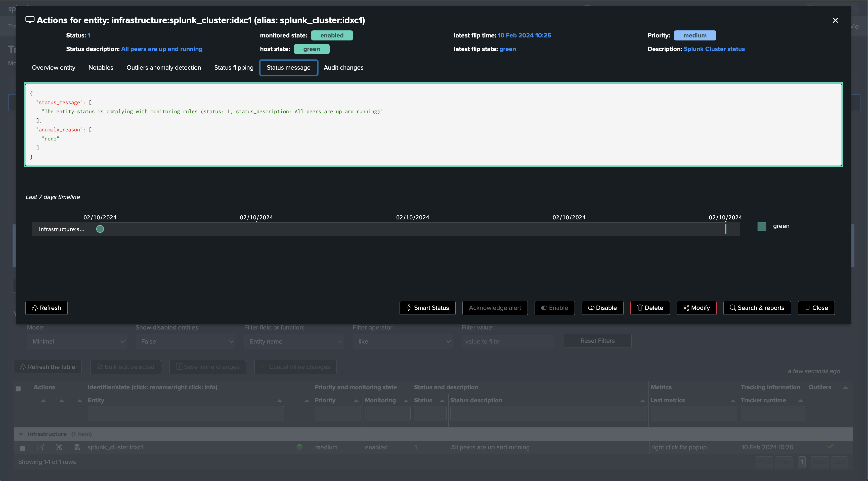868x481 pixels.
Task: Open Search & reports
Action: (x=757, y=308)
